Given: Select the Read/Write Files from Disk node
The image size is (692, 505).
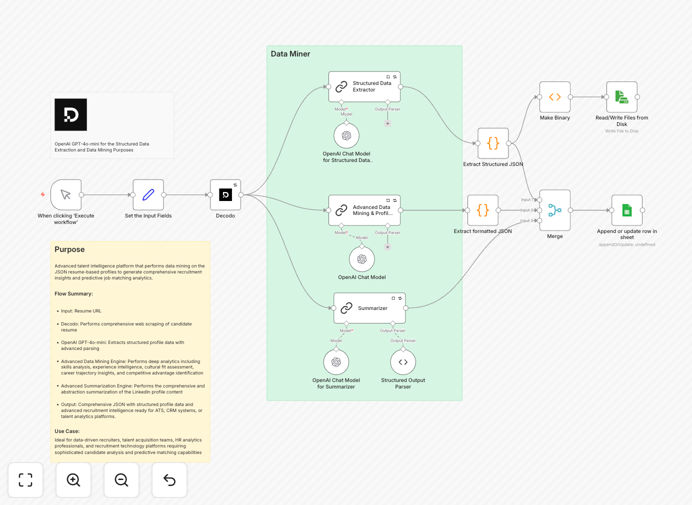Looking at the screenshot, I should [622, 97].
